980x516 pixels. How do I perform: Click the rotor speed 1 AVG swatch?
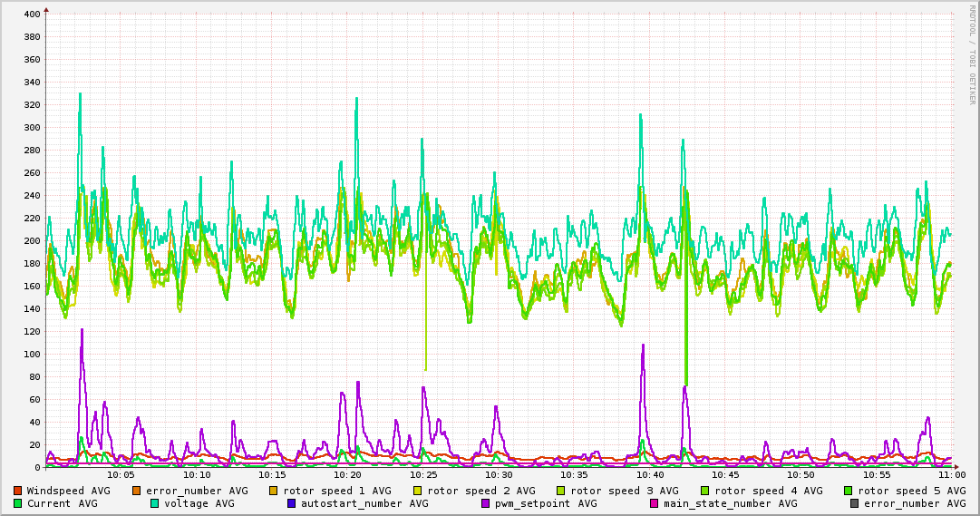pos(275,491)
